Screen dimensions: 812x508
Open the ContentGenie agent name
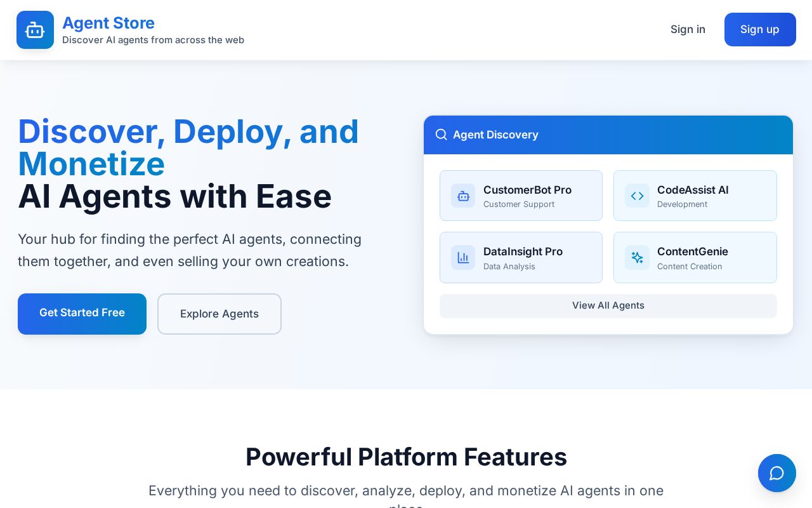click(x=693, y=251)
